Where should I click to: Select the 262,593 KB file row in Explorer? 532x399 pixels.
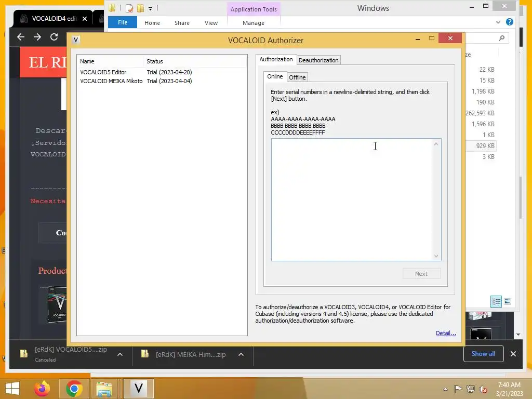(x=480, y=113)
